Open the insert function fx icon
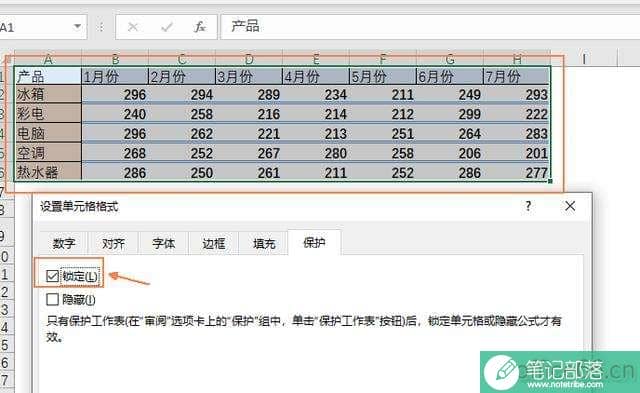Image resolution: width=640 pixels, height=393 pixels. pyautogui.click(x=200, y=27)
